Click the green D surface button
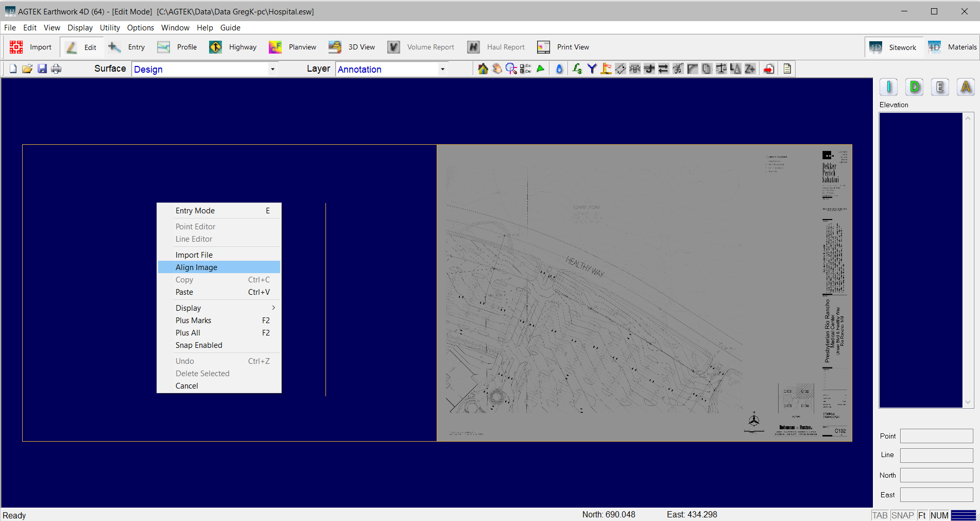Viewport: 980px width, 521px height. 915,87
